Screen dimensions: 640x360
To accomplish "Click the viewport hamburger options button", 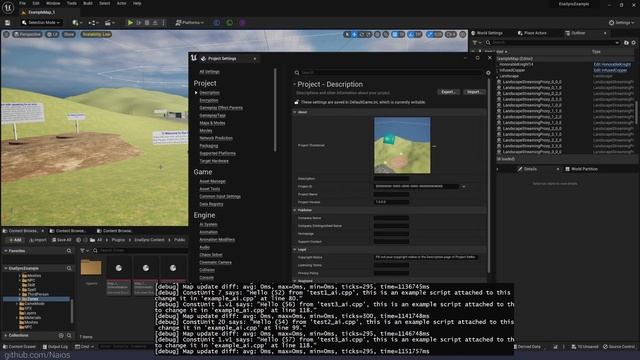I will tap(6, 34).
